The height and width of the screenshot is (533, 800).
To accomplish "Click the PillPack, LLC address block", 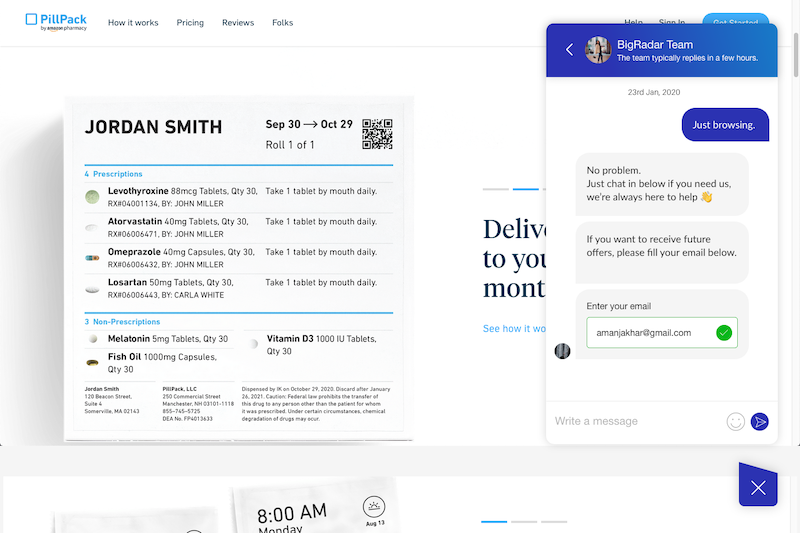I will pos(198,403).
